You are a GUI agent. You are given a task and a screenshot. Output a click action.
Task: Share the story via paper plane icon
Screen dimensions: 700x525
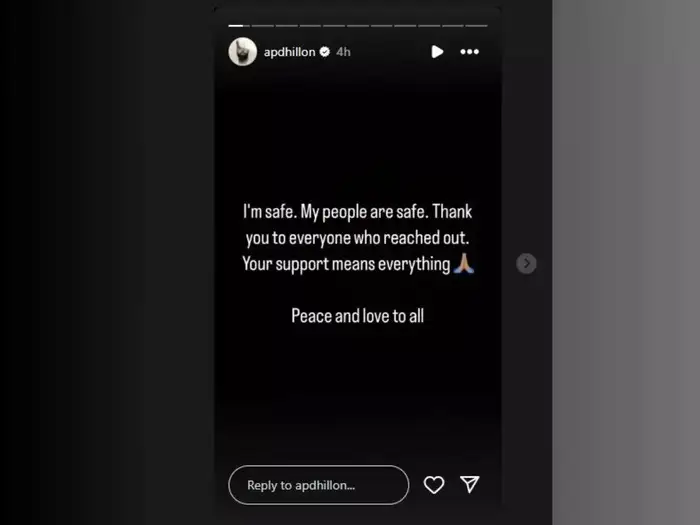tap(470, 484)
